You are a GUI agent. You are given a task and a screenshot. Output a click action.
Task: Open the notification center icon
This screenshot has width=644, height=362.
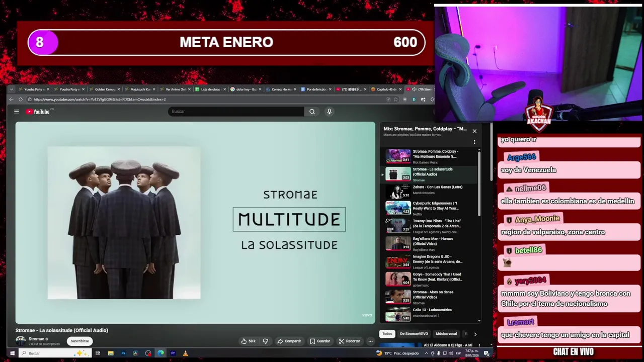click(x=487, y=353)
